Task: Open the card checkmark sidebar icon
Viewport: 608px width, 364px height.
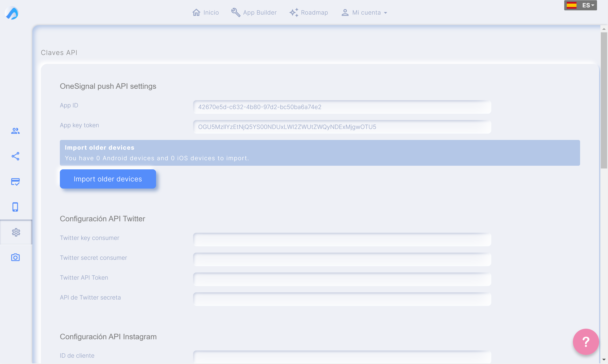Action: click(x=15, y=182)
